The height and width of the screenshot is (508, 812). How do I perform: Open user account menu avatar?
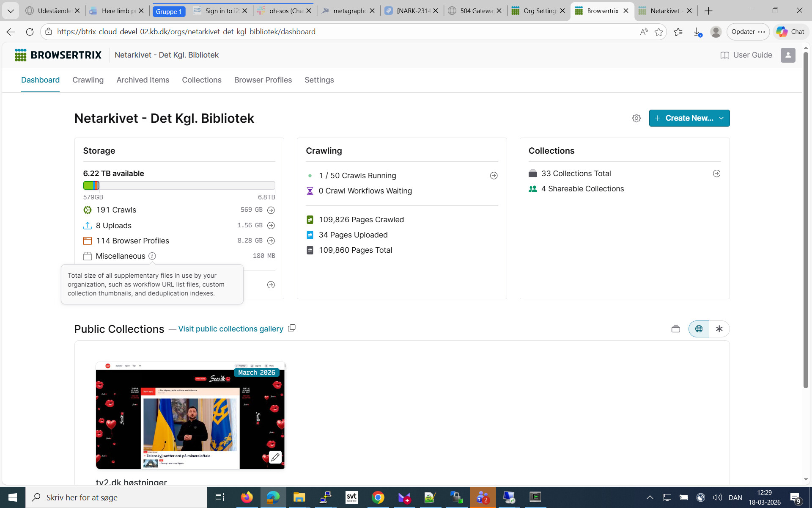coord(787,55)
